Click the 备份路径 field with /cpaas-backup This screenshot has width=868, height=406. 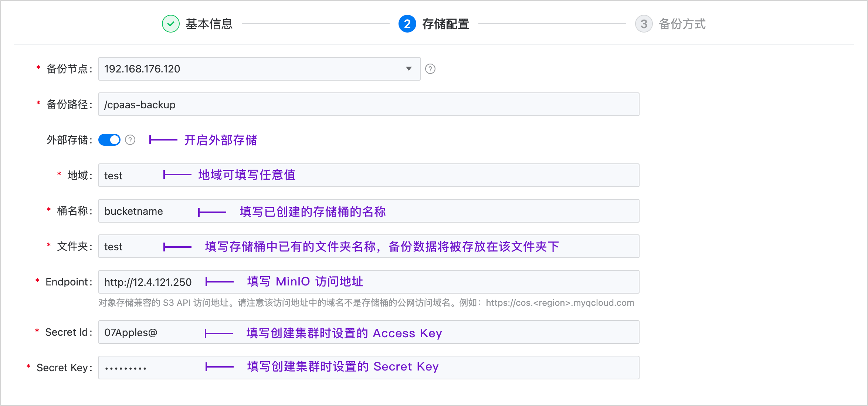pyautogui.click(x=368, y=104)
